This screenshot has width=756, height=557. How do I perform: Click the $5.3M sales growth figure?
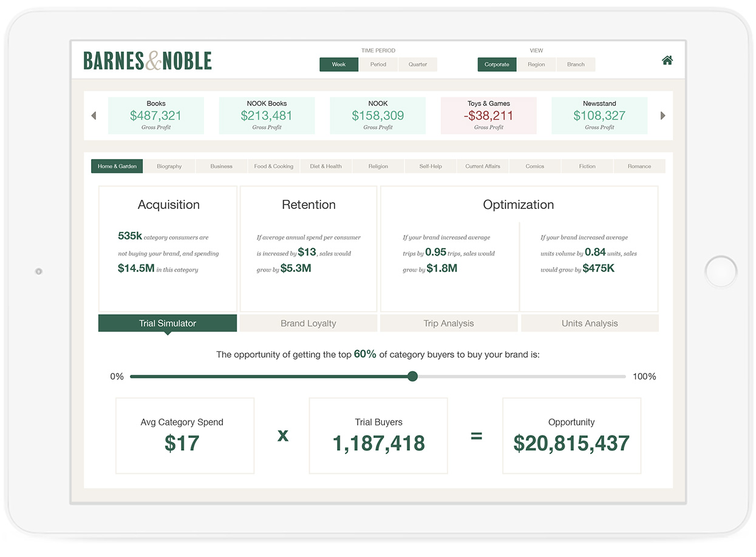point(296,268)
